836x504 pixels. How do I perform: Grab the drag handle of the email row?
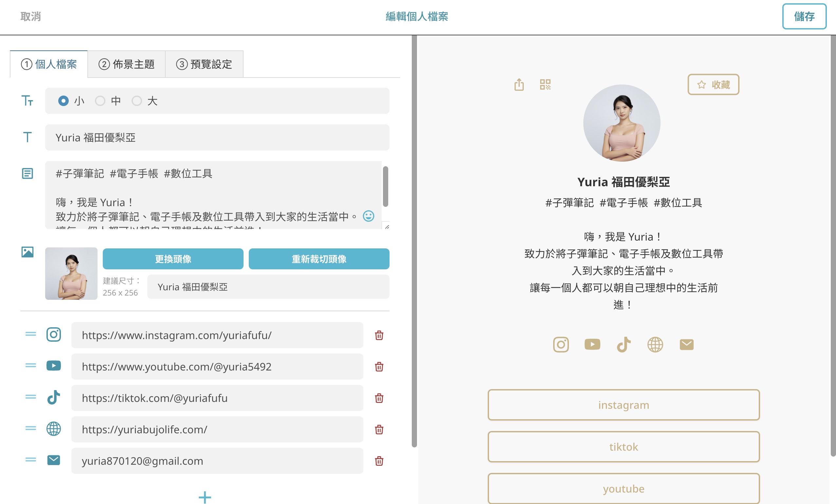(x=30, y=460)
